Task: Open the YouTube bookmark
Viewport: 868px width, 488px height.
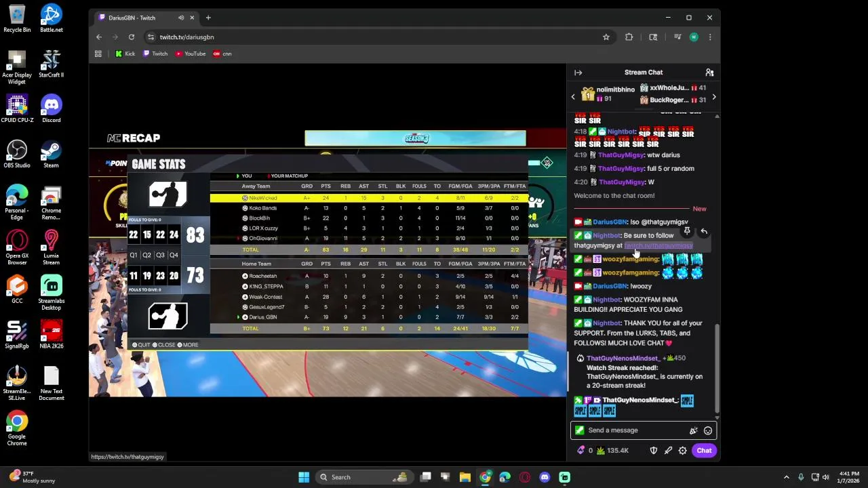Action: point(191,54)
